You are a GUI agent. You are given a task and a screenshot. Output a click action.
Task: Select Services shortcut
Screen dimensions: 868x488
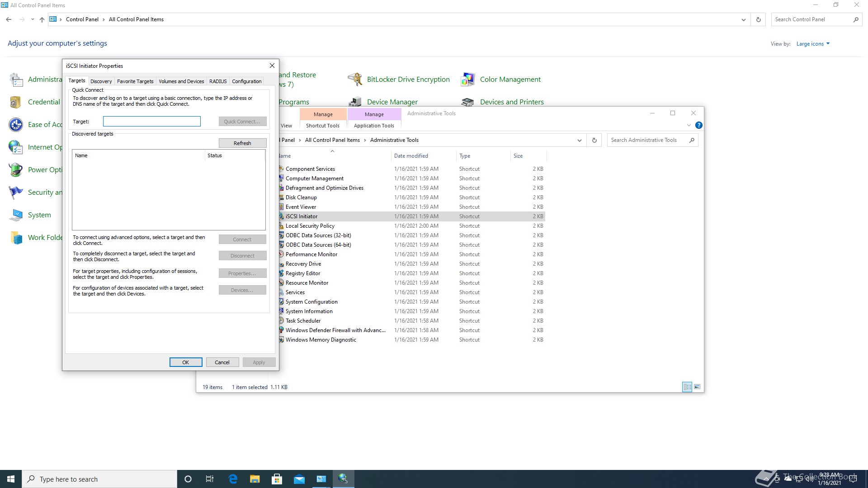pyautogui.click(x=295, y=292)
